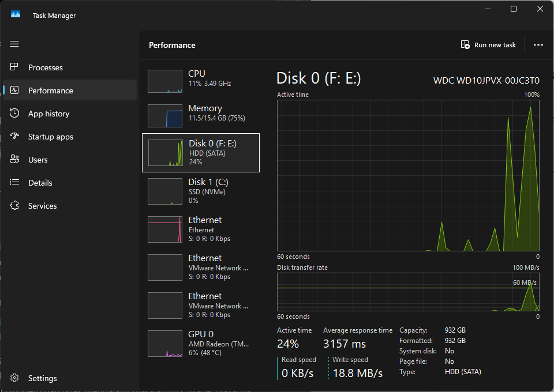Click the 24% active time value
Screen dimensions: 554x392
coord(288,344)
